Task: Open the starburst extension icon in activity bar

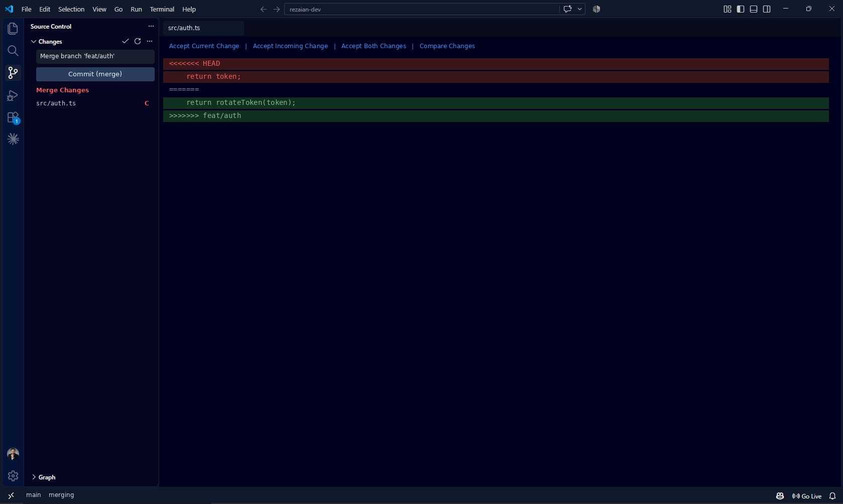Action: pyautogui.click(x=13, y=139)
